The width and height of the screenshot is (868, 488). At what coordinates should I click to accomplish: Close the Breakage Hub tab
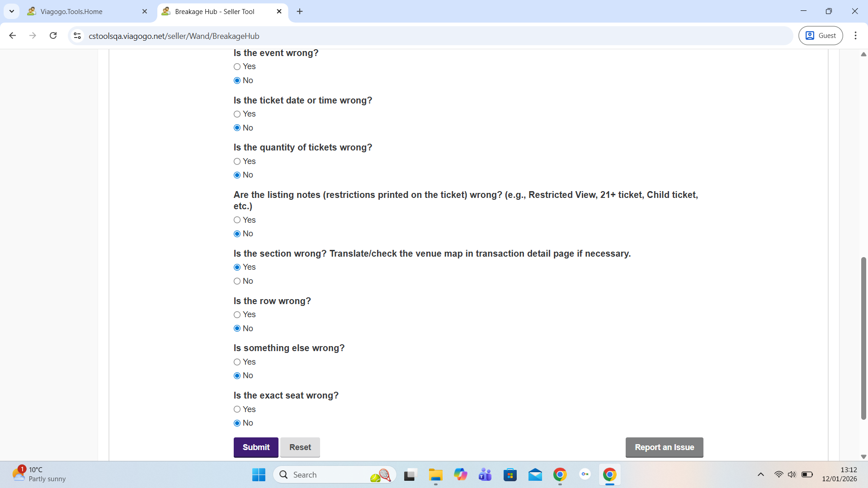[279, 11]
